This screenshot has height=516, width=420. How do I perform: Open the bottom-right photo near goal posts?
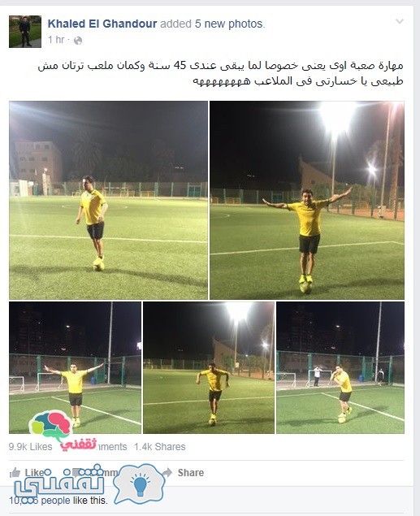(x=340, y=367)
